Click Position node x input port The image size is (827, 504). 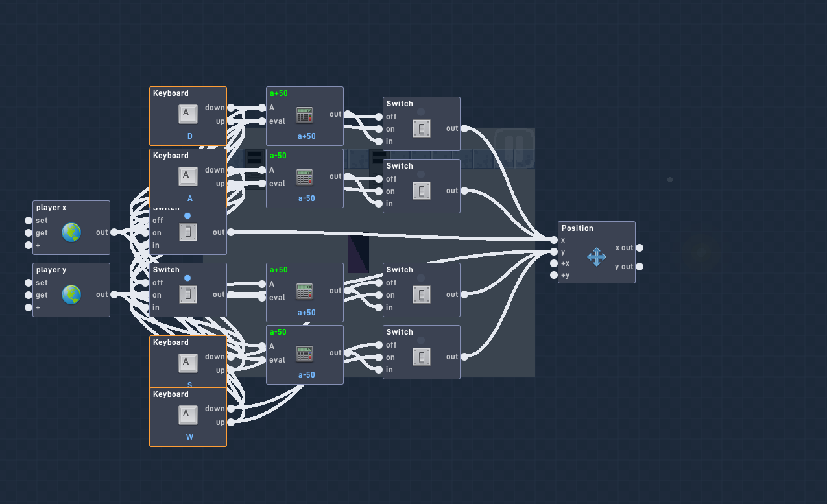(554, 240)
